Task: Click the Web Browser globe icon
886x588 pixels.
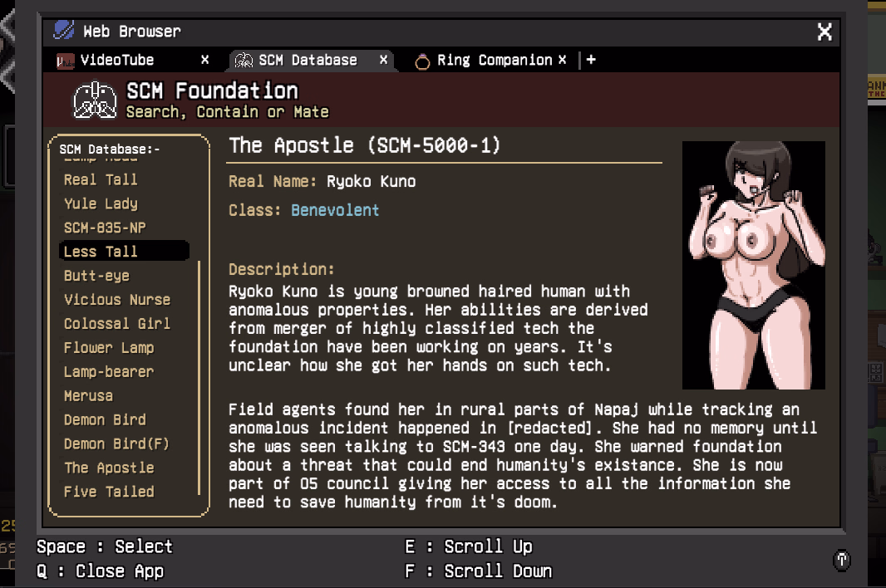Action: click(64, 31)
